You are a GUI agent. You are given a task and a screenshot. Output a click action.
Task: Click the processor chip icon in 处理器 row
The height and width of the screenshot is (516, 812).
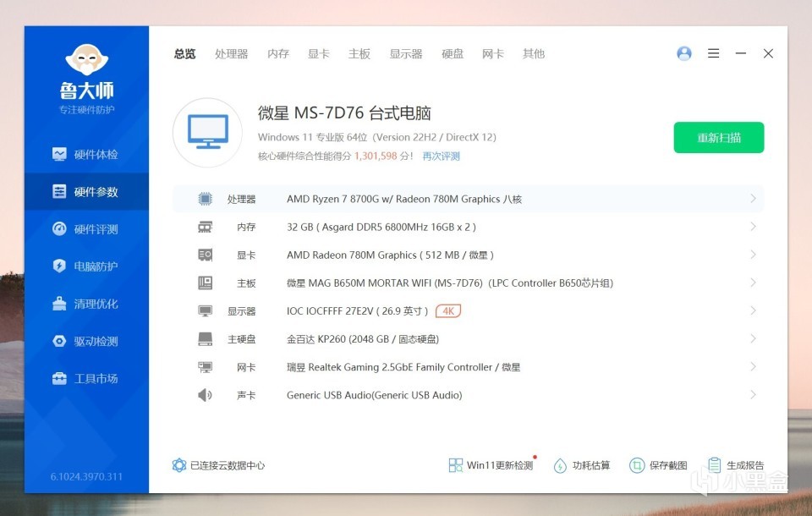click(x=205, y=199)
